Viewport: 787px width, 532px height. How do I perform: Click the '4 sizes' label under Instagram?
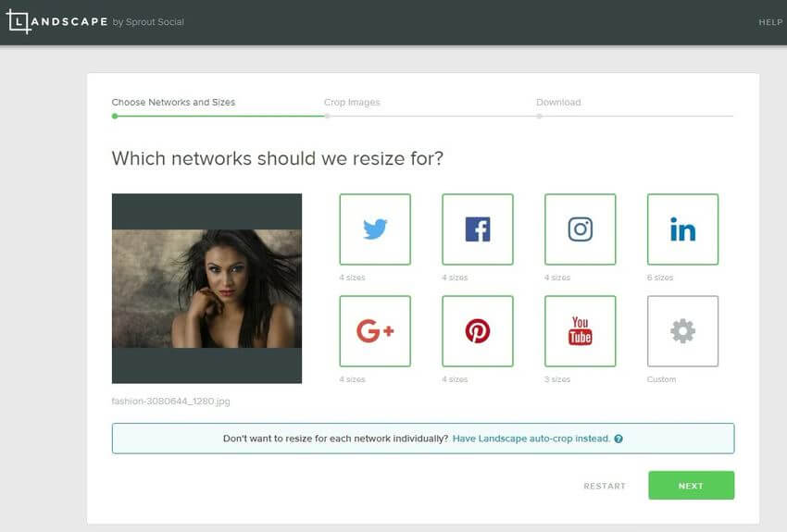point(557,278)
